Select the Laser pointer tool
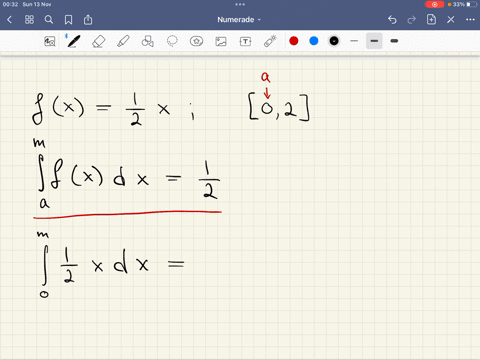 [270, 41]
